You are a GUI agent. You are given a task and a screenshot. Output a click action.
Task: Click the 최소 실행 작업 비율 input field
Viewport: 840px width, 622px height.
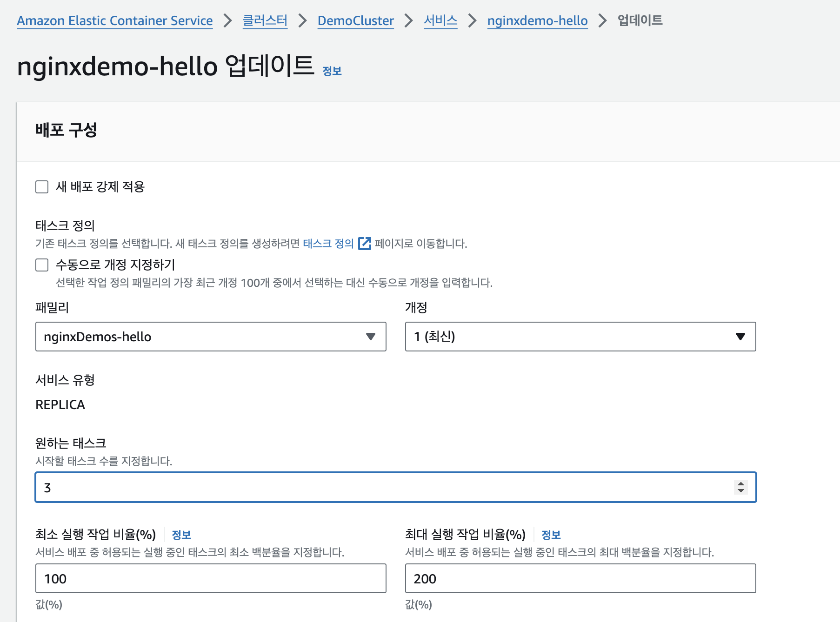210,578
